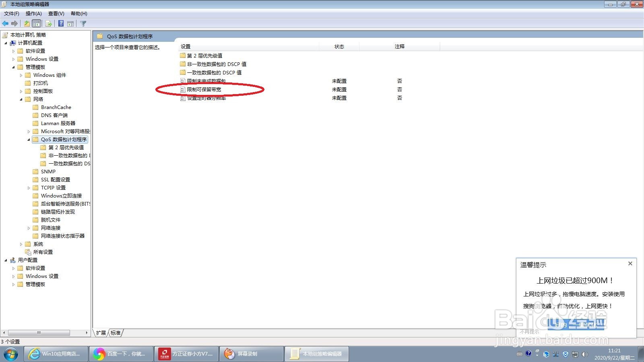Select 设置定时器分辨率 policy setting
644x362 pixels.
coord(206,98)
